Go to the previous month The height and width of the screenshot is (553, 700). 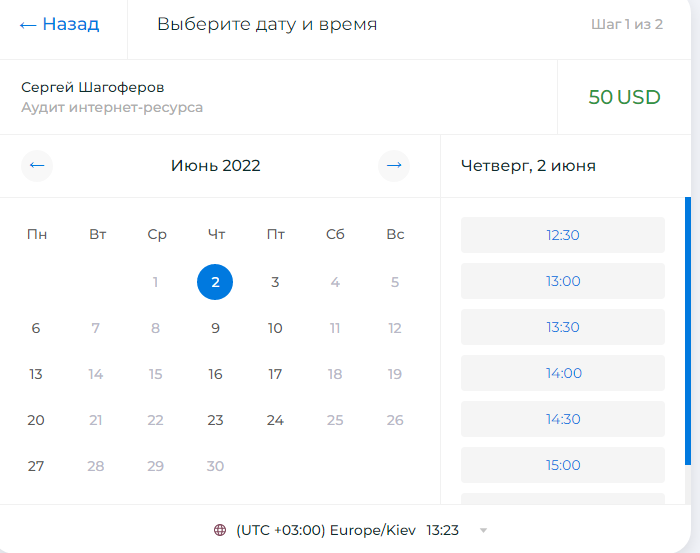coord(37,166)
